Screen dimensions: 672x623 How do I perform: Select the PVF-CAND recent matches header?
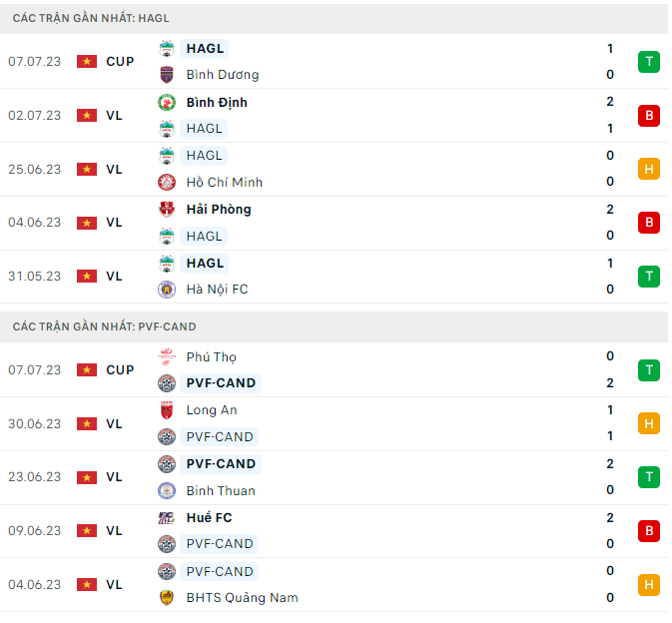[x=105, y=326]
